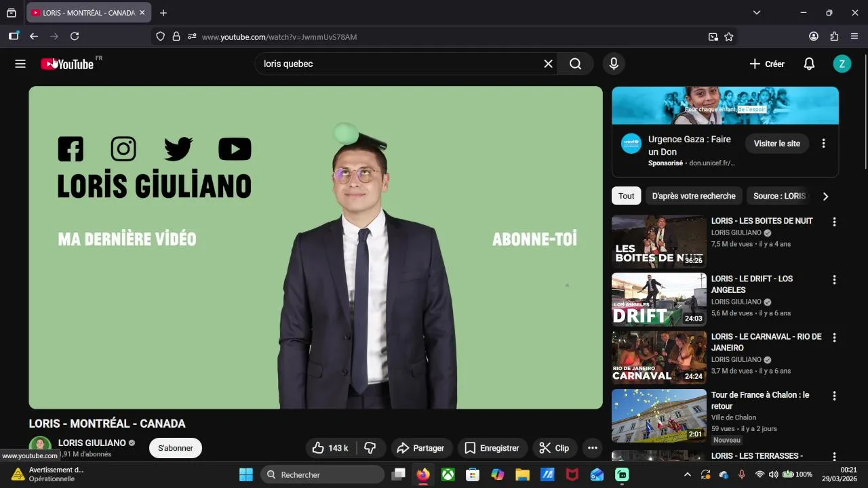Like the video with 143 k thumbs up

331,448
